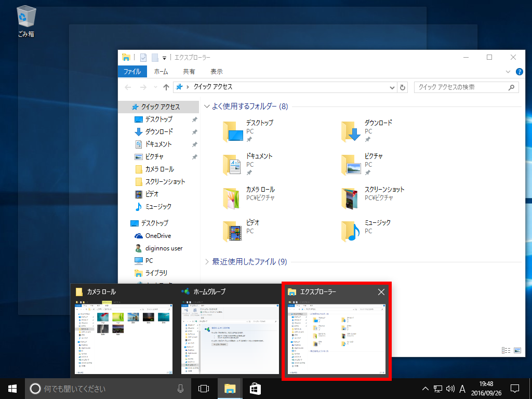Open the Action Center notification icon
This screenshot has width=532, height=399.
(515, 389)
